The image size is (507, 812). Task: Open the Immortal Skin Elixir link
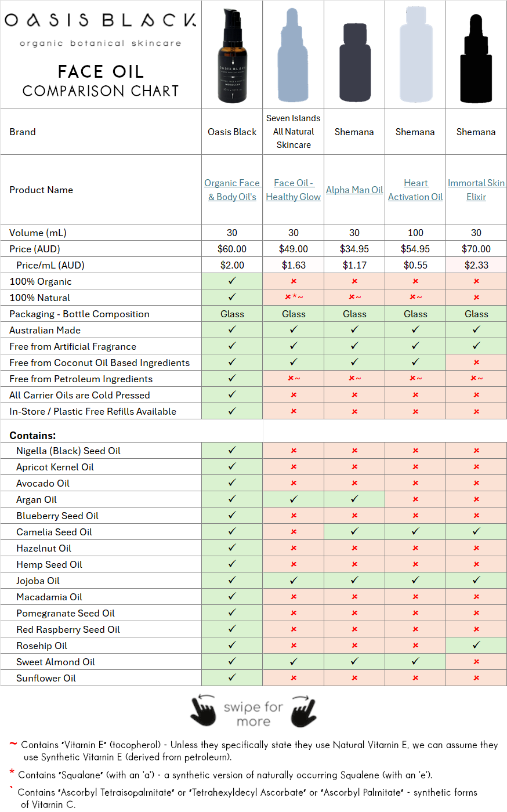476,190
